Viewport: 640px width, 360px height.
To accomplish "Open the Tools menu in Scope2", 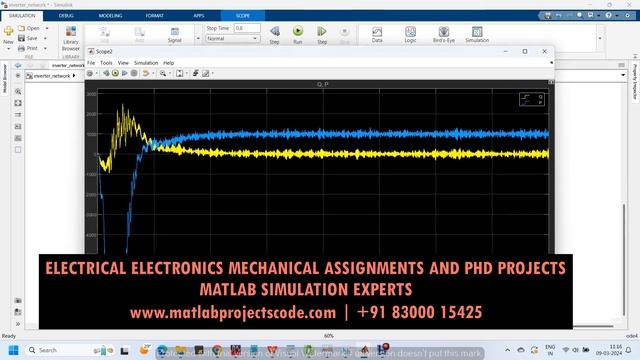I will [x=106, y=63].
